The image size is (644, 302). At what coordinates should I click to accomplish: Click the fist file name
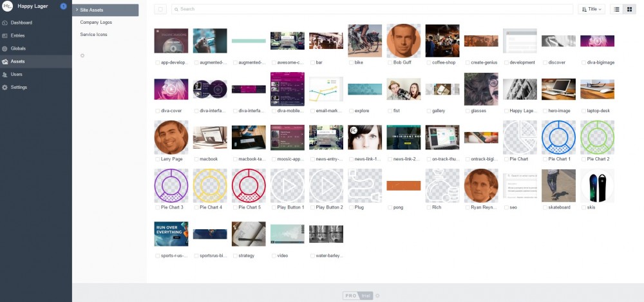coord(396,111)
